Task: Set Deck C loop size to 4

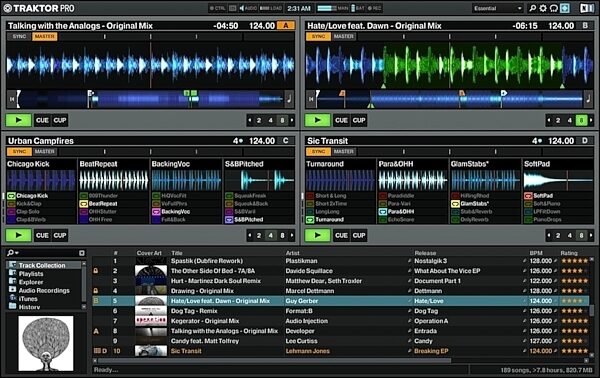Action: point(271,235)
